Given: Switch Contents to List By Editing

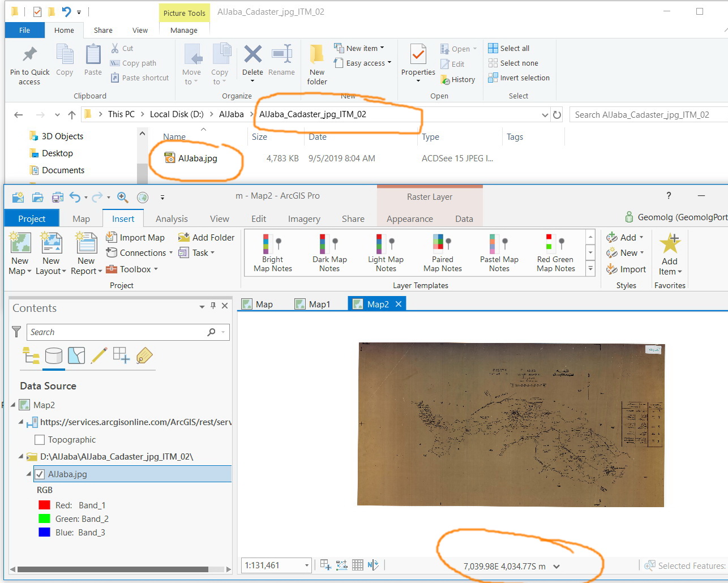Looking at the screenshot, I should point(99,355).
